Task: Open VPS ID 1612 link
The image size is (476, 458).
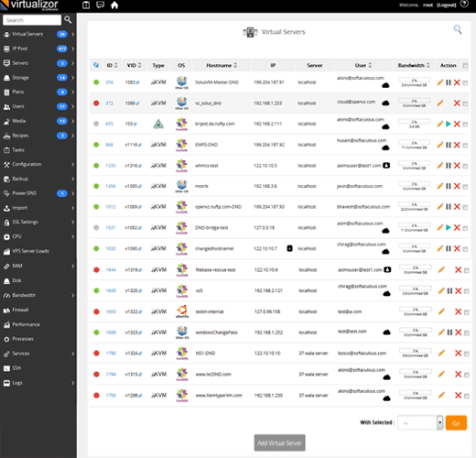Action: point(111,207)
